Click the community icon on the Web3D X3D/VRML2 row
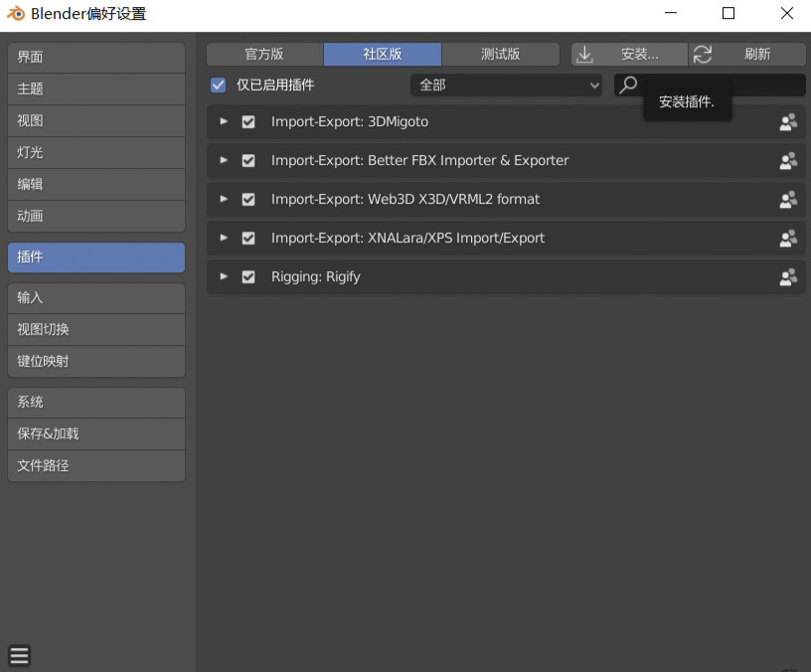Viewport: 811px width, 672px height. coord(788,200)
